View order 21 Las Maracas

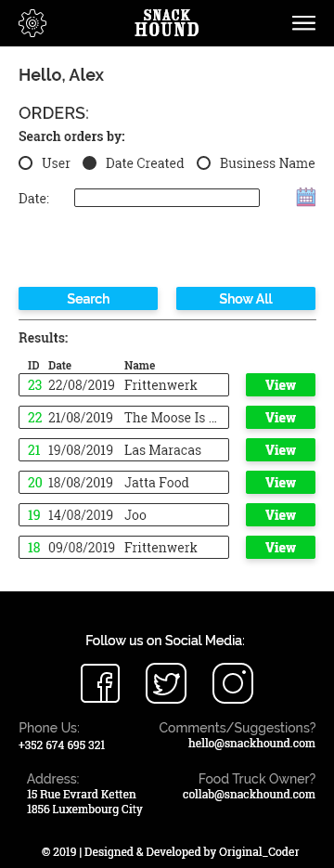click(x=280, y=450)
